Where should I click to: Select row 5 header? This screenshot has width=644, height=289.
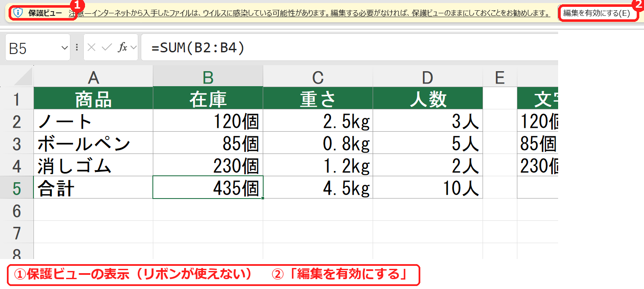pos(17,187)
